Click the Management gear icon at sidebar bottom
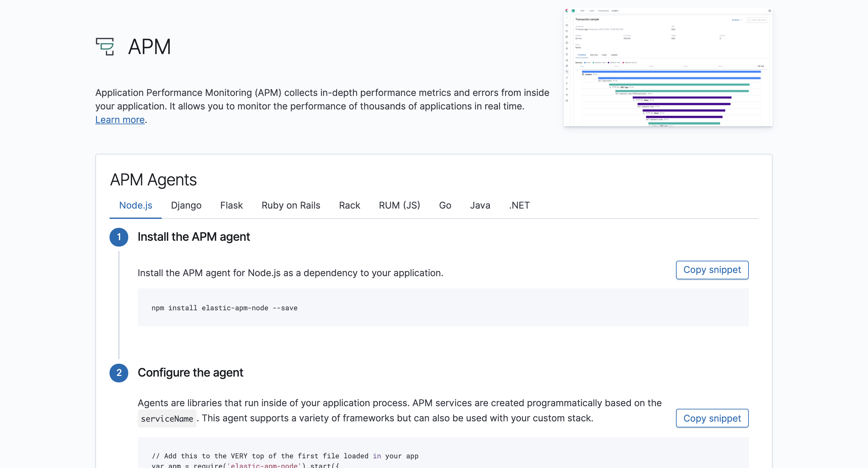 (x=567, y=101)
